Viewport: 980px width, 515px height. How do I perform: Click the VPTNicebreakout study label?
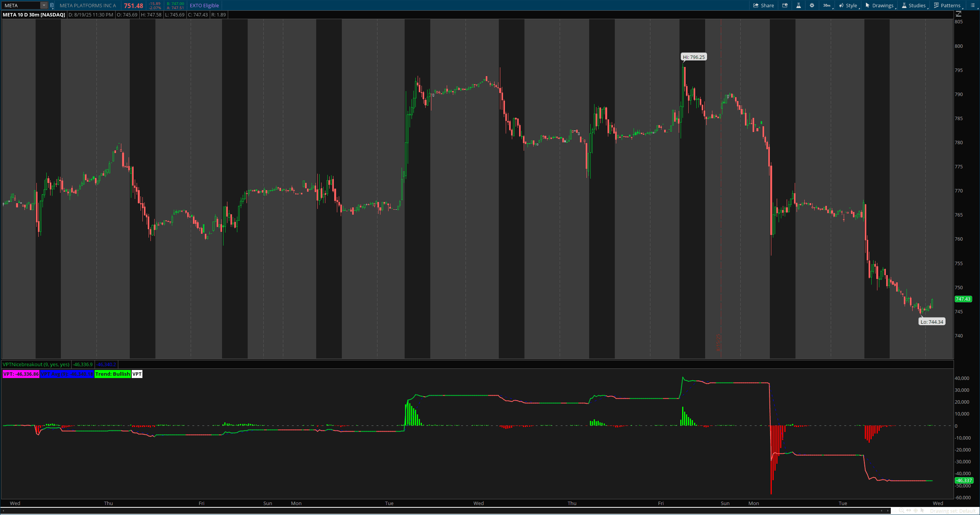[x=36, y=364]
